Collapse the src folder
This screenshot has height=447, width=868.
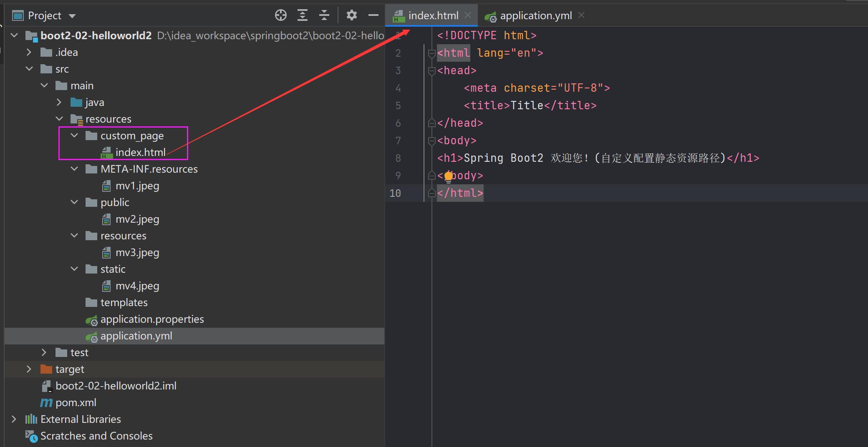(29, 69)
